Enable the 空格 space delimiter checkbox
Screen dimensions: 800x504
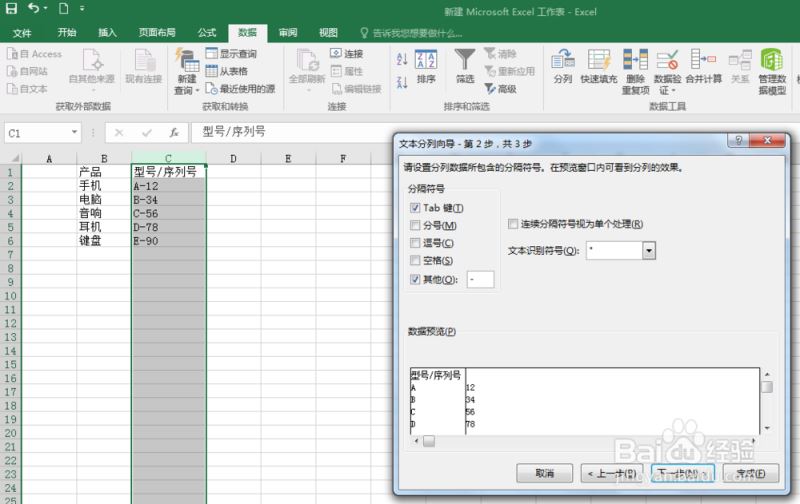tap(415, 261)
